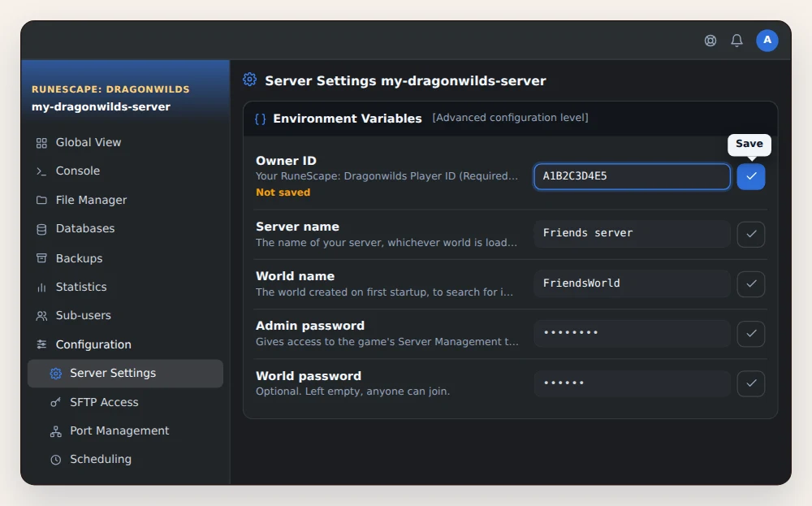Click the 'my-dragonwilds-server' sidebar server name

[101, 106]
